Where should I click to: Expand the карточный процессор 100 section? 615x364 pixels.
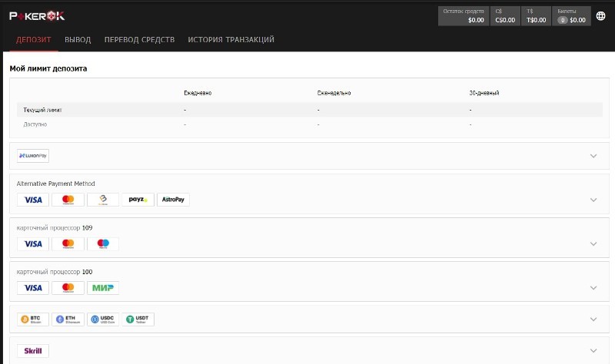[593, 288]
